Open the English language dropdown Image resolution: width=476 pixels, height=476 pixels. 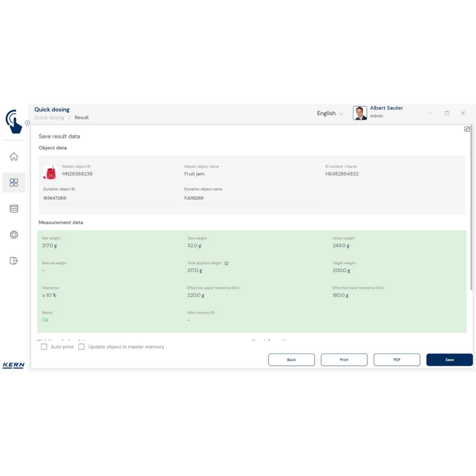click(330, 113)
